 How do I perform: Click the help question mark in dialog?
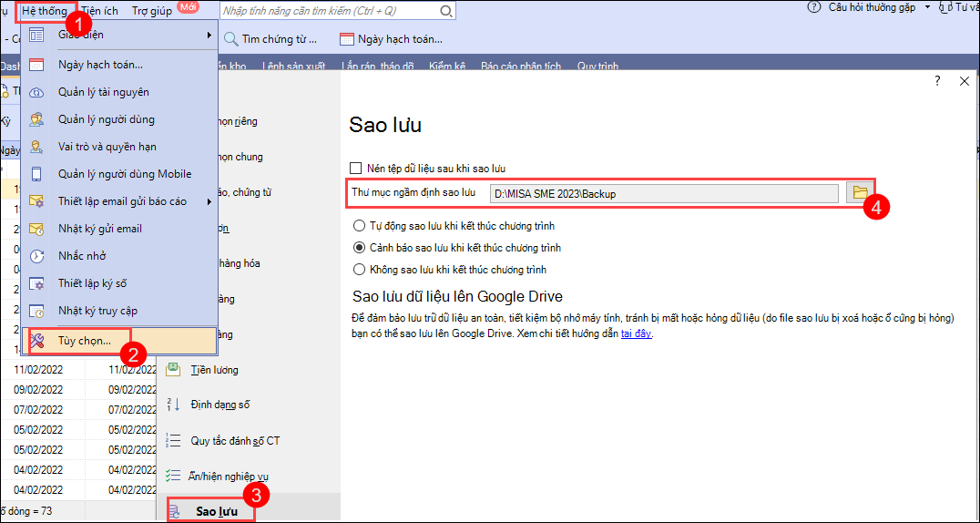coord(937,81)
